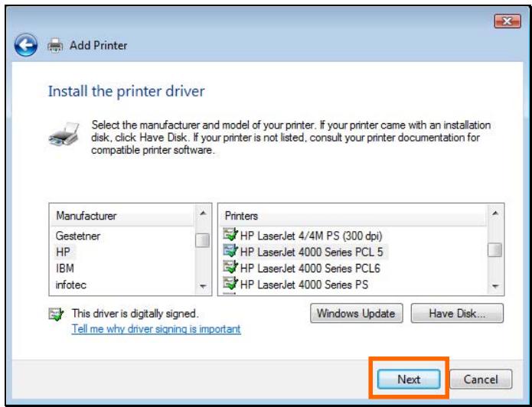Click the large printer illustration icon
Viewport: 532px width, 407px height.
[64, 135]
